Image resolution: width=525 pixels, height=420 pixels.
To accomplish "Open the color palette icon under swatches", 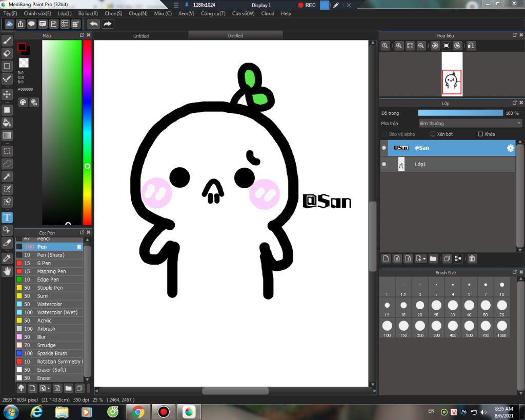I will point(23,103).
